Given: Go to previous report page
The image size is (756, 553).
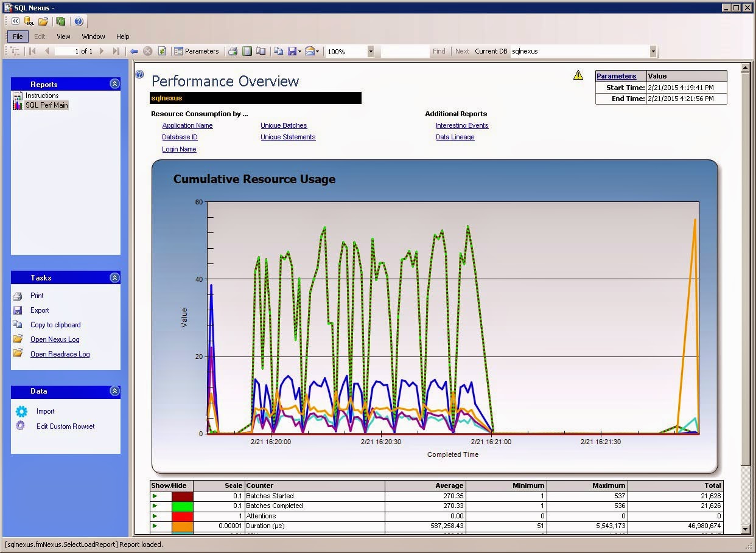Looking at the screenshot, I should click(47, 51).
